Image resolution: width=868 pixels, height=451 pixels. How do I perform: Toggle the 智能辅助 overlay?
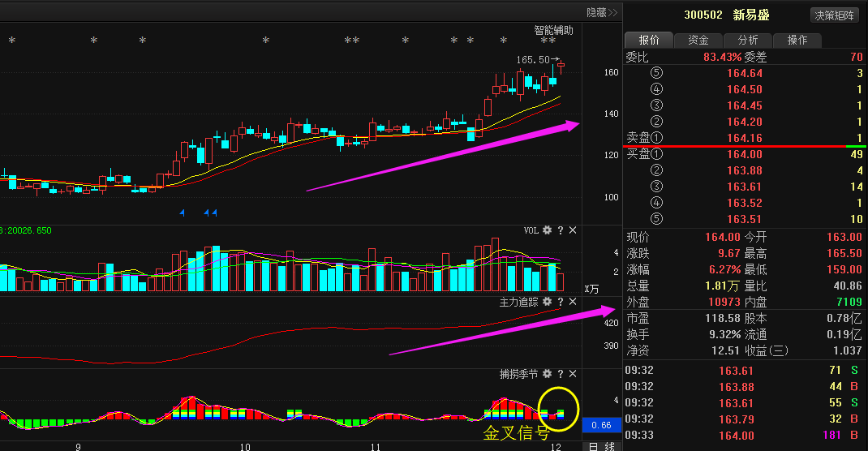pos(553,30)
